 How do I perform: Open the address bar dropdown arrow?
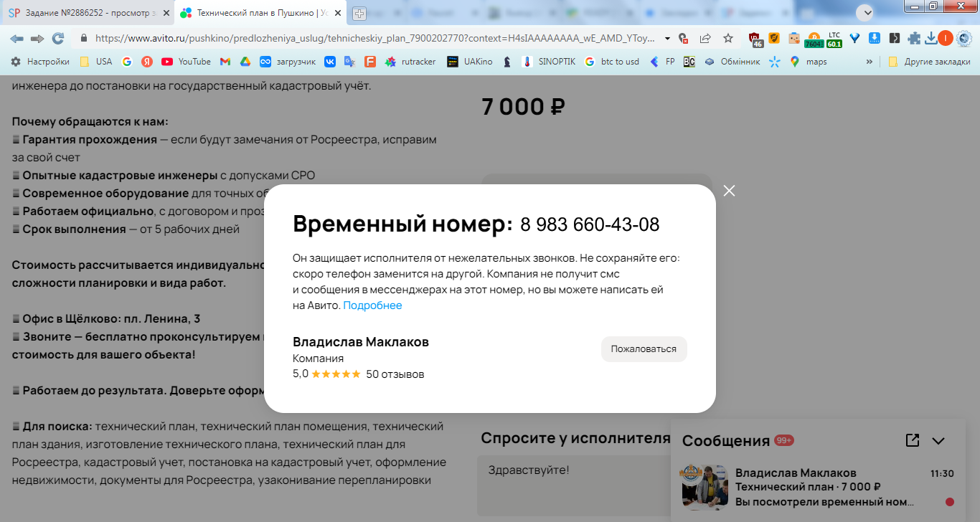click(668, 38)
